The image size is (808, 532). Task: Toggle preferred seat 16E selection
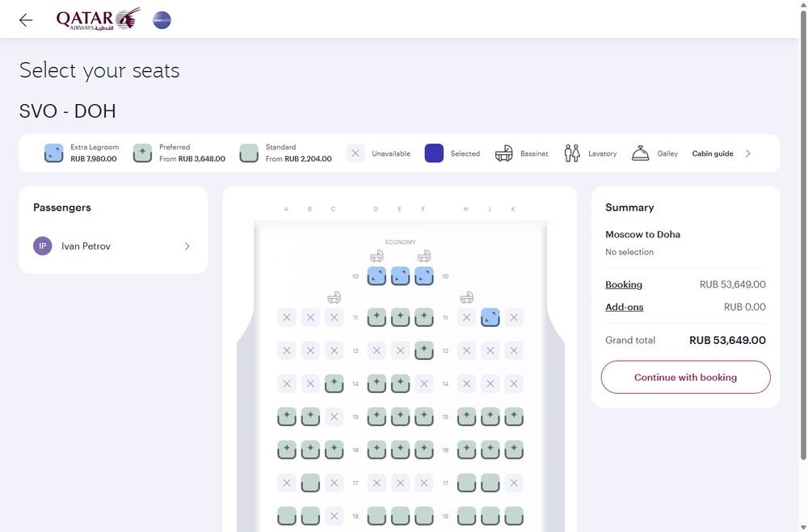[x=401, y=450]
